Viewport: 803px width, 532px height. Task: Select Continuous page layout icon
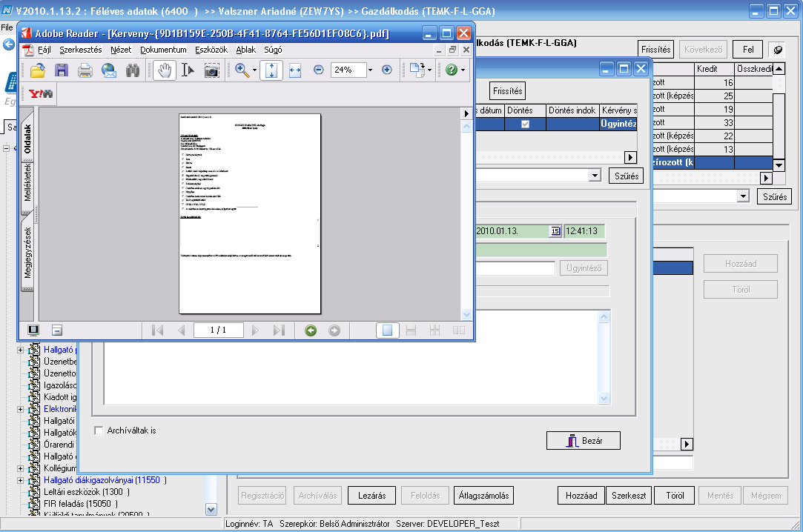[412, 330]
